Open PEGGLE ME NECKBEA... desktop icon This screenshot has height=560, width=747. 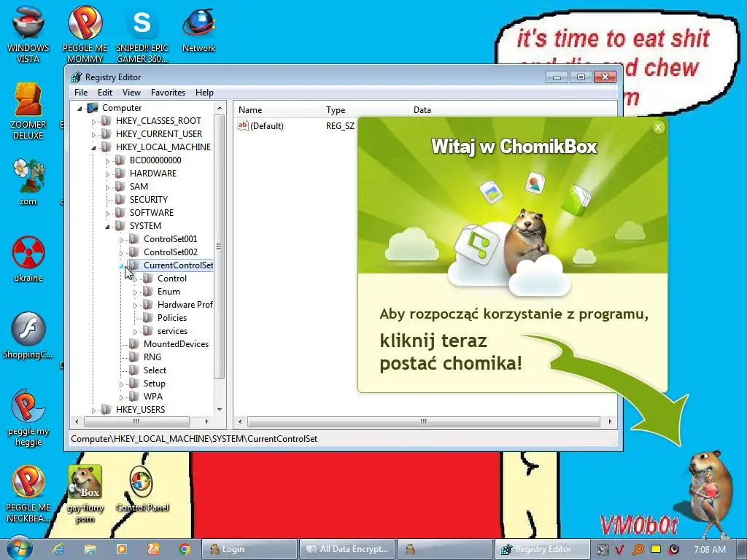28,494
